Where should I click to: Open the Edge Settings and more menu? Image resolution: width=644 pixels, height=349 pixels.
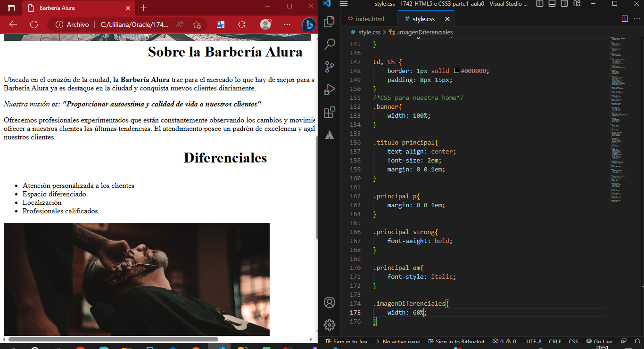coord(287,24)
